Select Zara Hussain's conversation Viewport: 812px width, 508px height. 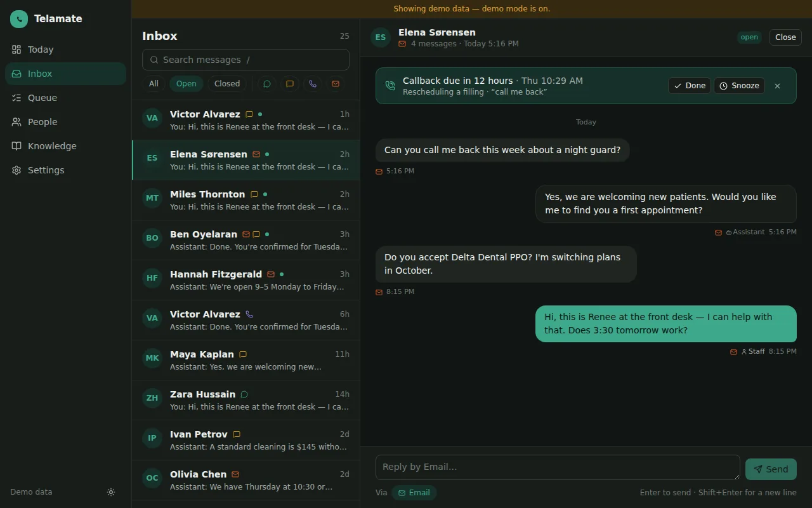(x=246, y=400)
